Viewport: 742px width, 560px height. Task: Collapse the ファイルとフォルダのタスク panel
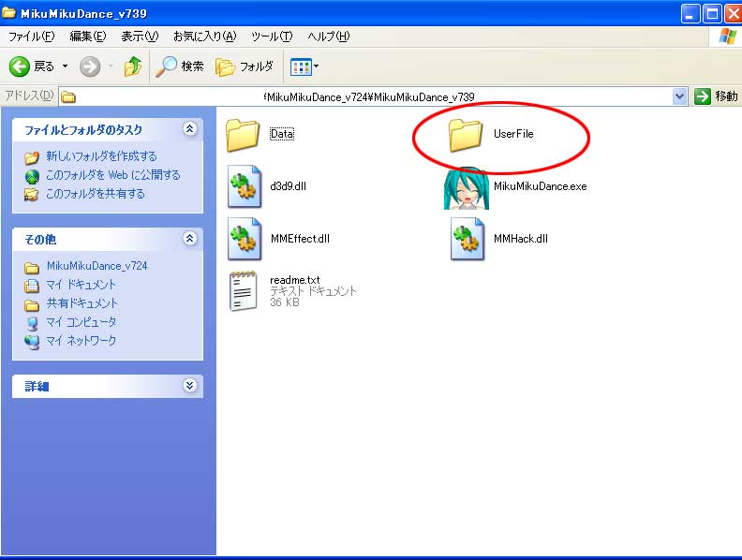click(x=190, y=128)
